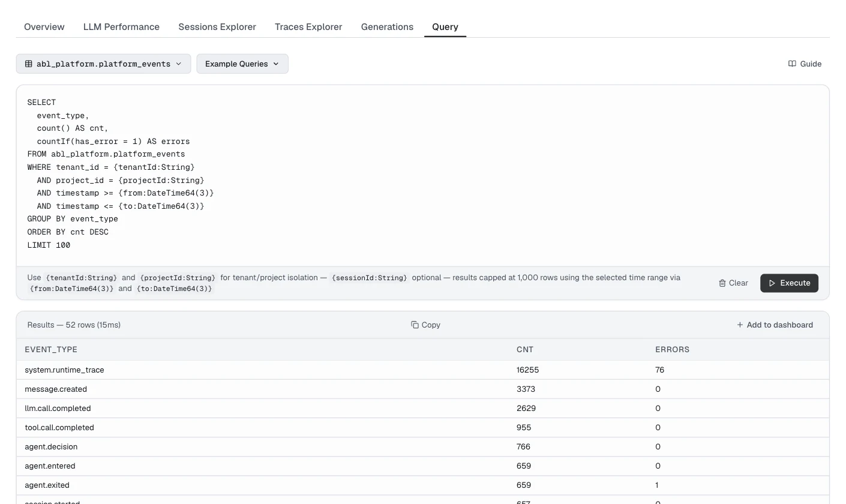The width and height of the screenshot is (846, 504).
Task: Select the llm.call.completed event cell
Action: coord(58,409)
